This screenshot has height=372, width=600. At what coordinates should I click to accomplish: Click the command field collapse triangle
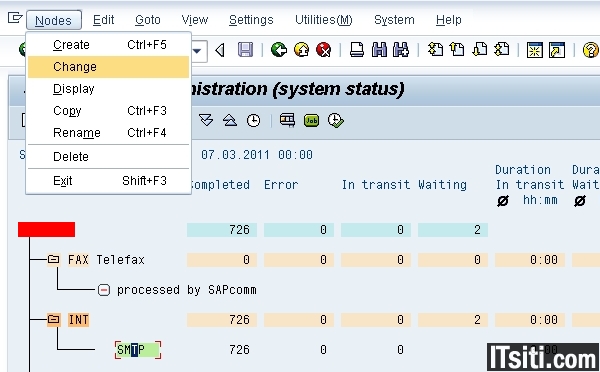[220, 50]
